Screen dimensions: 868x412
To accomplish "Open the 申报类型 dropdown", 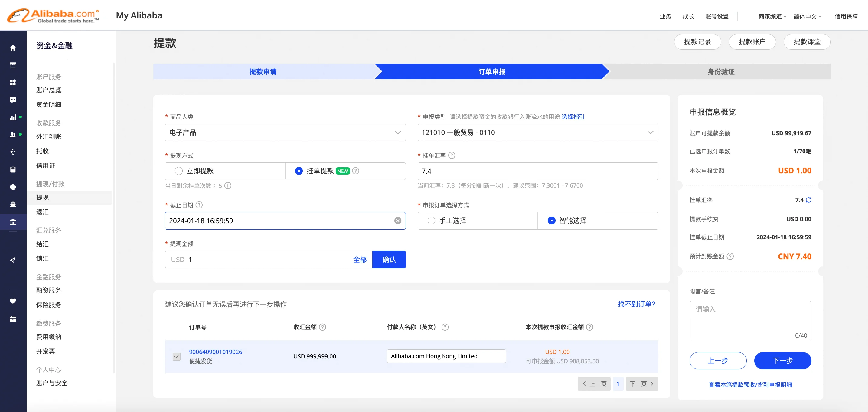I will coord(537,132).
